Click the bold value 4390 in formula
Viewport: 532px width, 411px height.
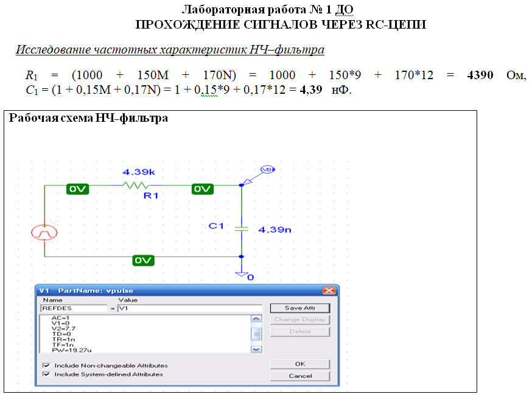pyautogui.click(x=480, y=75)
